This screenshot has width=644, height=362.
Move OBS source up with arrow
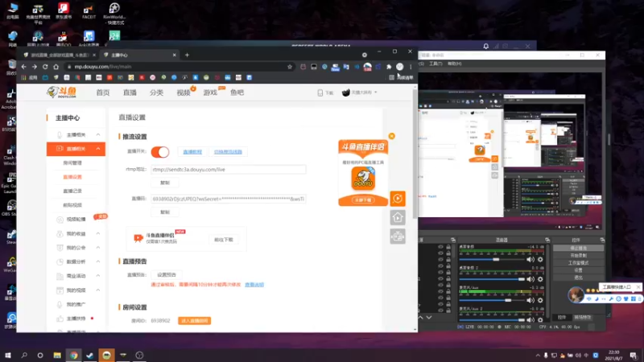tap(420, 318)
